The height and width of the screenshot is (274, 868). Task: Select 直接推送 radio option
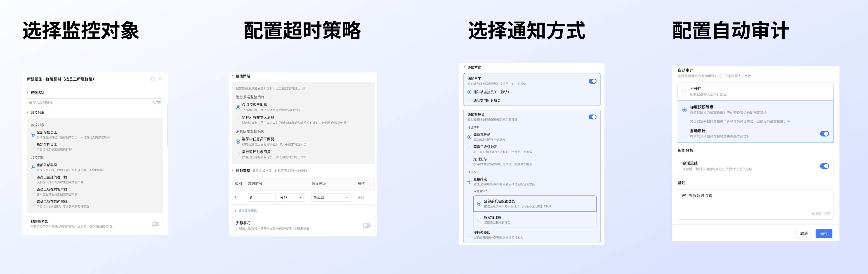tap(469, 182)
